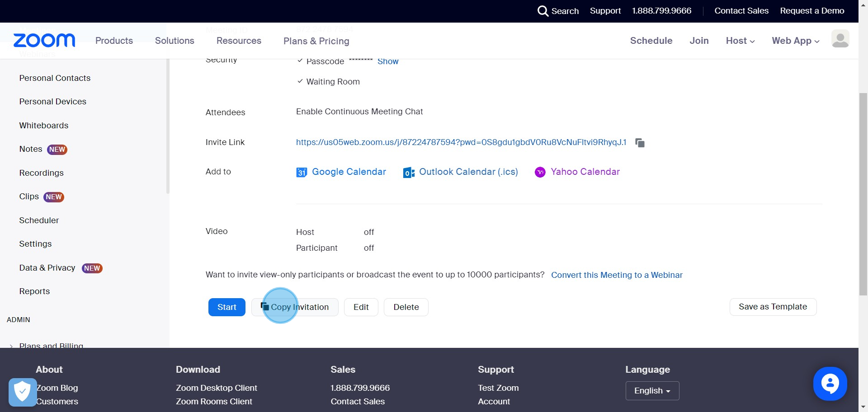Show the meeting passcode

coord(388,61)
